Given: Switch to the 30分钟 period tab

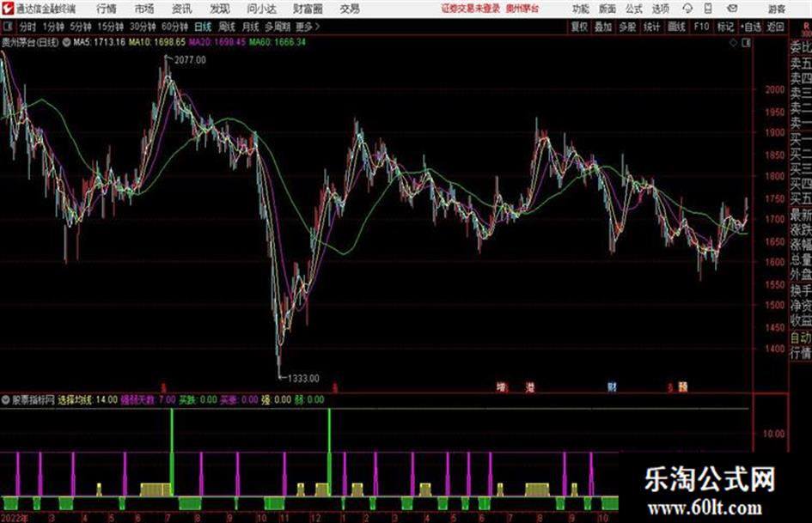Looking at the screenshot, I should point(143,27).
